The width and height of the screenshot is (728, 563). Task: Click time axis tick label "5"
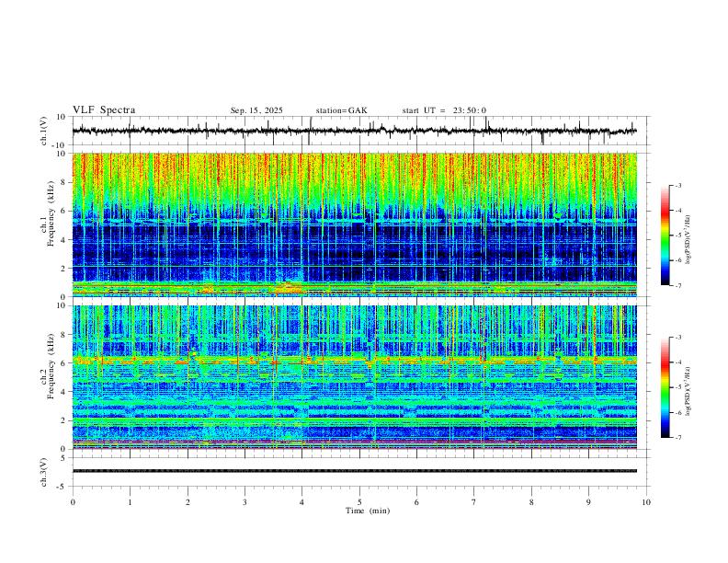359,502
